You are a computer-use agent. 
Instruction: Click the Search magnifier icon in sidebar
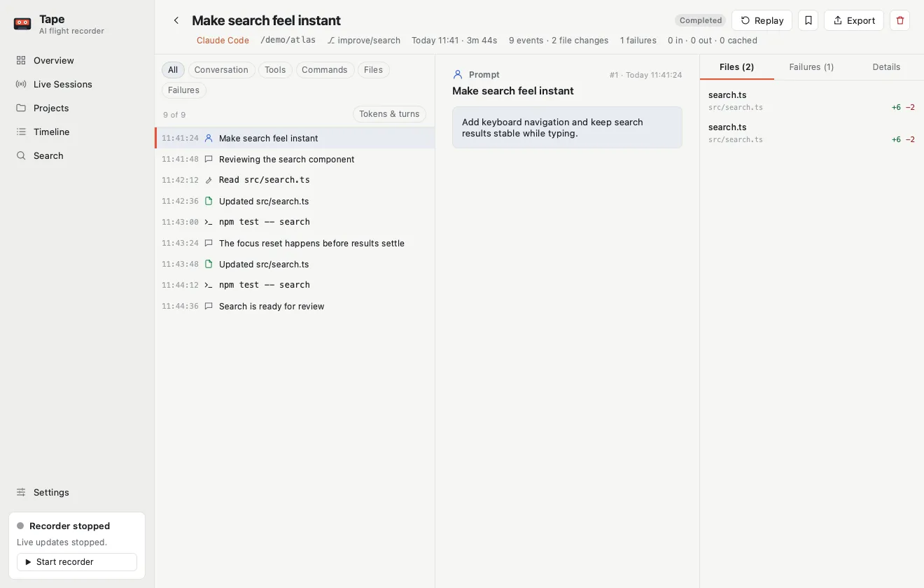coord(21,155)
